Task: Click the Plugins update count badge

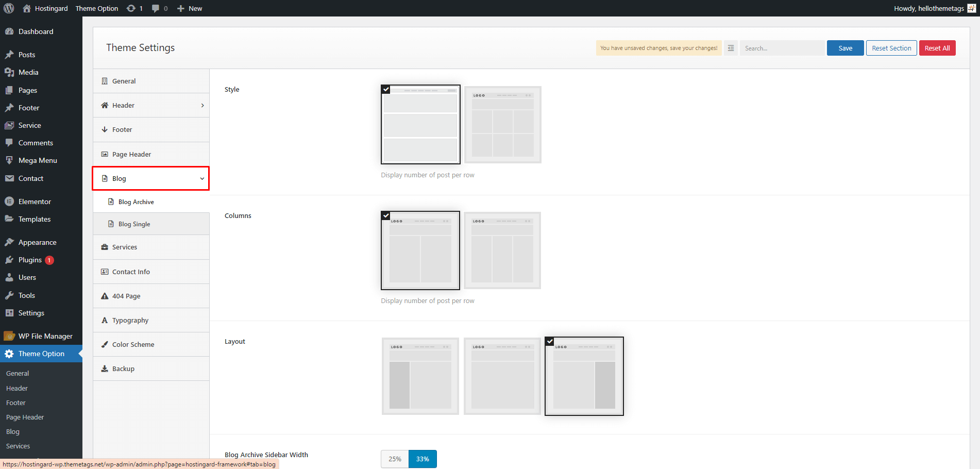Action: pos(49,260)
